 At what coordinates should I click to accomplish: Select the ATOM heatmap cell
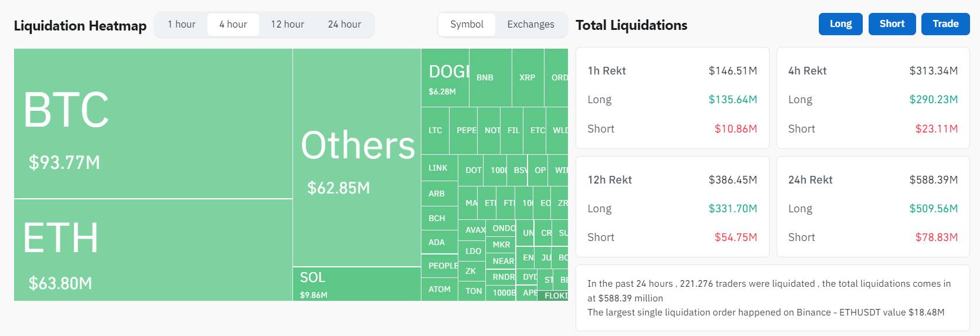pyautogui.click(x=439, y=289)
